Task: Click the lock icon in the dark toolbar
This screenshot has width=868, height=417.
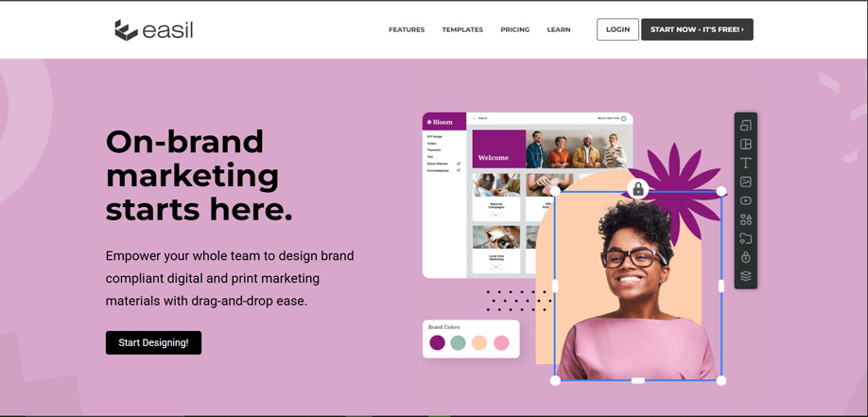Action: [745, 257]
